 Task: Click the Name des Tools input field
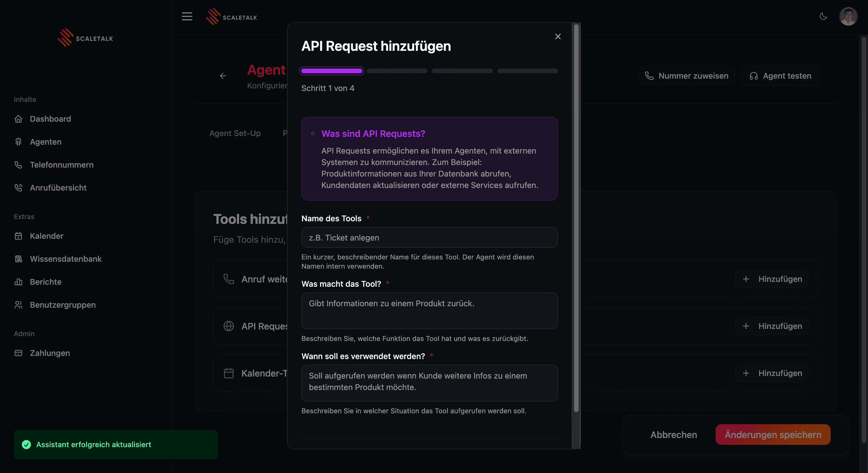click(x=429, y=238)
